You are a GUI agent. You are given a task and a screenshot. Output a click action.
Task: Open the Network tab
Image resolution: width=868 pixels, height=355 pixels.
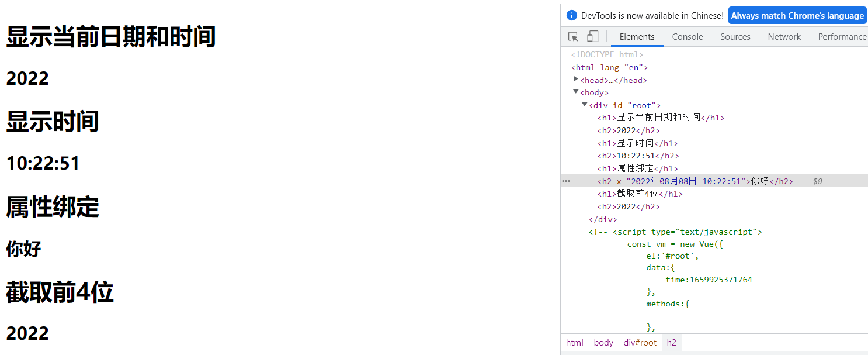pyautogui.click(x=784, y=37)
